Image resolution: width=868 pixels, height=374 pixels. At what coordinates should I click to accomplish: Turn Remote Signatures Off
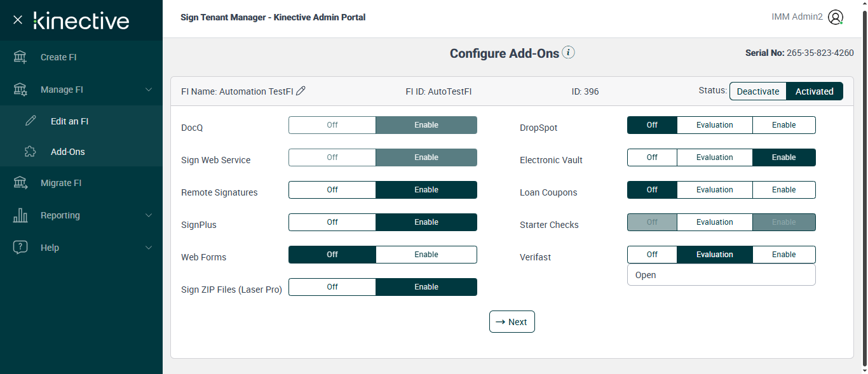tap(332, 190)
